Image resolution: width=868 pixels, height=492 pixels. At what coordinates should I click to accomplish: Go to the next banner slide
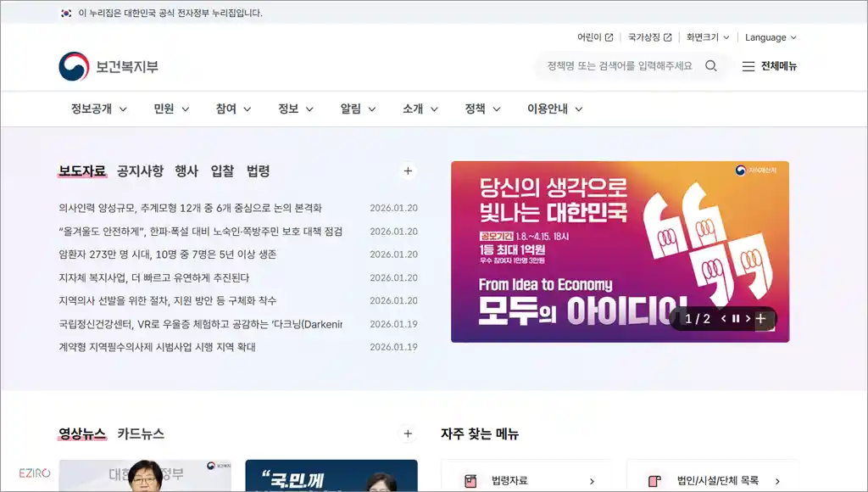pos(748,320)
